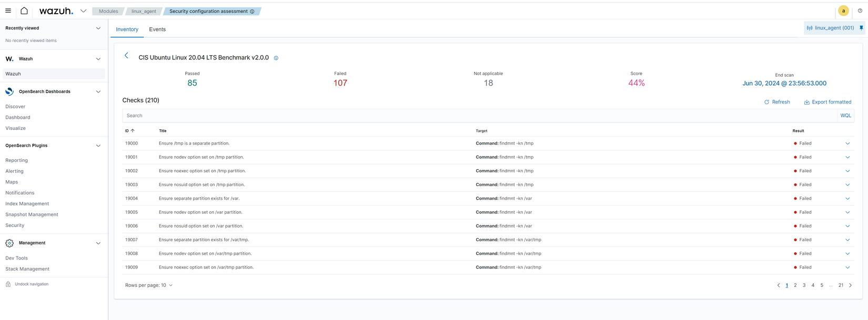Open Discover in the sidebar

[x=15, y=107]
